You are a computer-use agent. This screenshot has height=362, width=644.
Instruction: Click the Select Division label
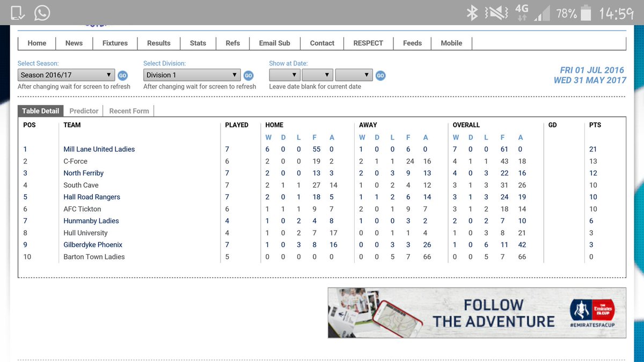[165, 63]
